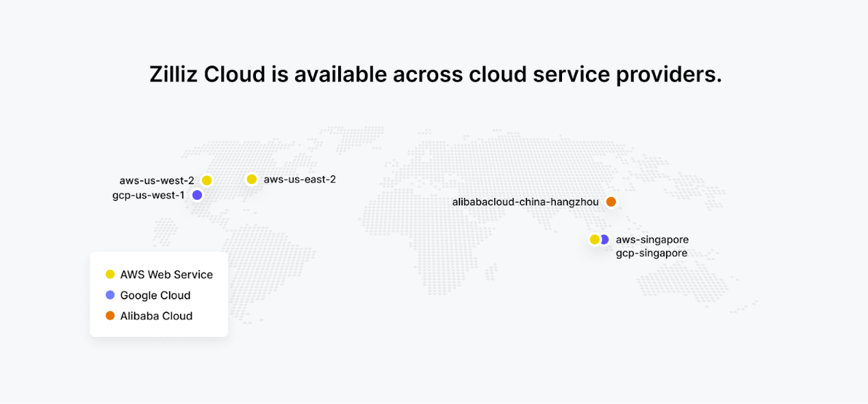This screenshot has width=868, height=404.
Task: Click the orange Alibaba Cloud legend dot
Action: [x=110, y=316]
